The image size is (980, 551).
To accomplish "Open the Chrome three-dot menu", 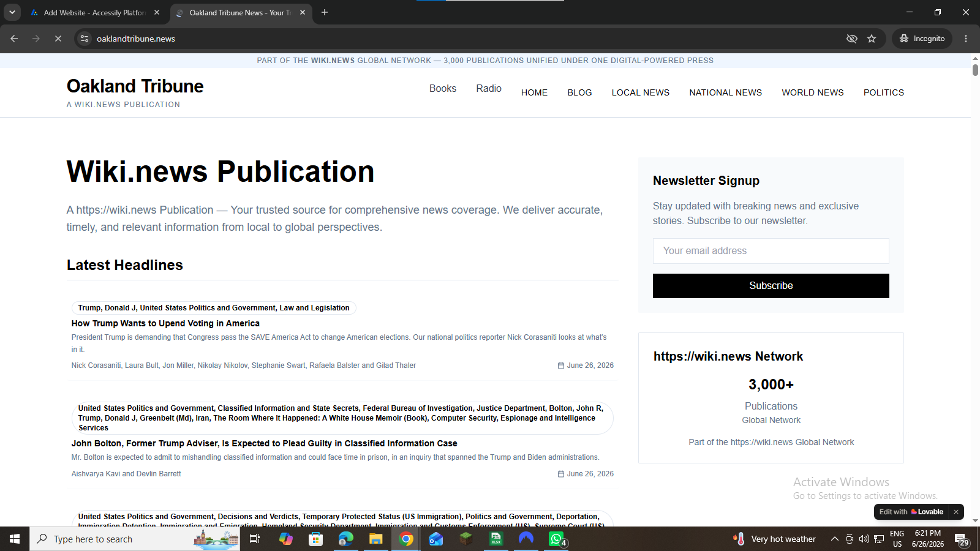I will pos(966,39).
